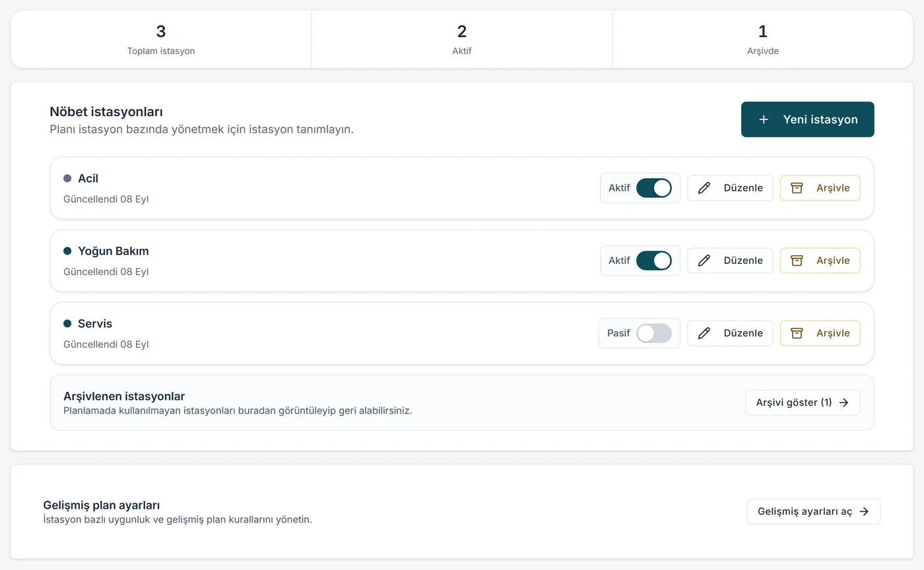Click the archive box icon in the Servis row

click(797, 333)
